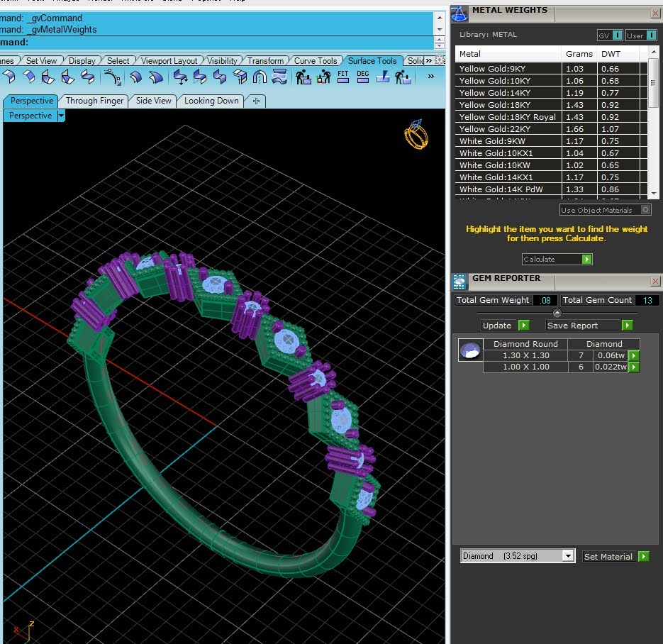
Task: Switch to the Through Finger view tab
Action: [x=94, y=101]
